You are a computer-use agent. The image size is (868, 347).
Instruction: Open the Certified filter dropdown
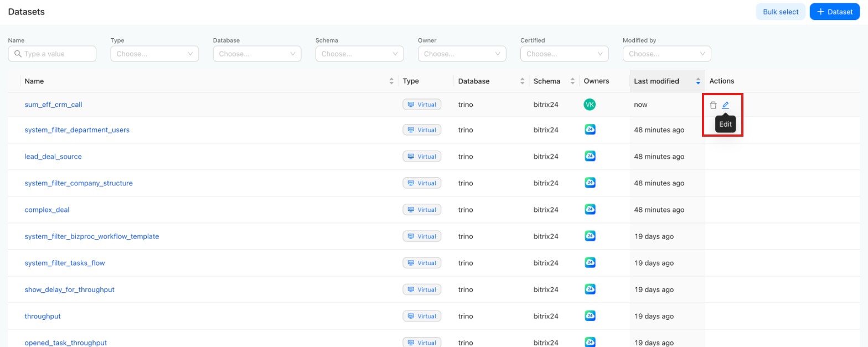tap(564, 54)
